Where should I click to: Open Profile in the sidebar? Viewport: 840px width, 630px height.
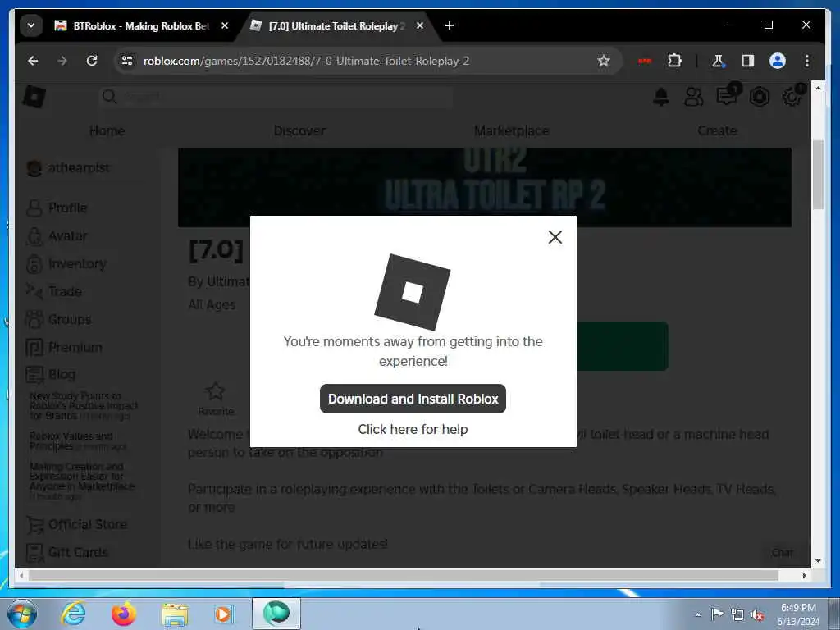57,208
